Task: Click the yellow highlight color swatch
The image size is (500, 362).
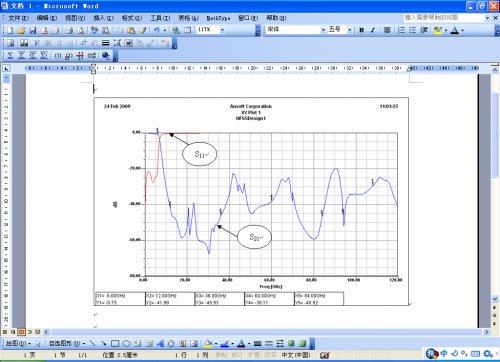Action: click(438, 30)
